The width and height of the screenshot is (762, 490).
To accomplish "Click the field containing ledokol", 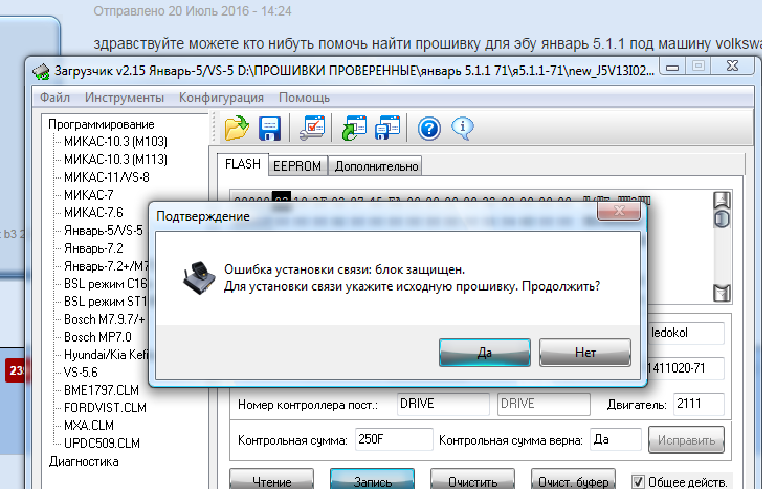I will (686, 333).
